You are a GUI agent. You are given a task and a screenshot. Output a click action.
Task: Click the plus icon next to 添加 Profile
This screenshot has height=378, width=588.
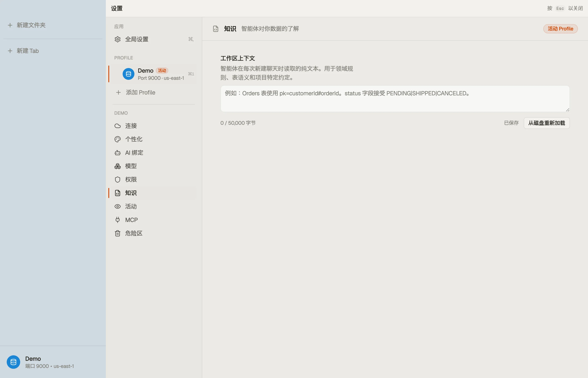(x=118, y=93)
